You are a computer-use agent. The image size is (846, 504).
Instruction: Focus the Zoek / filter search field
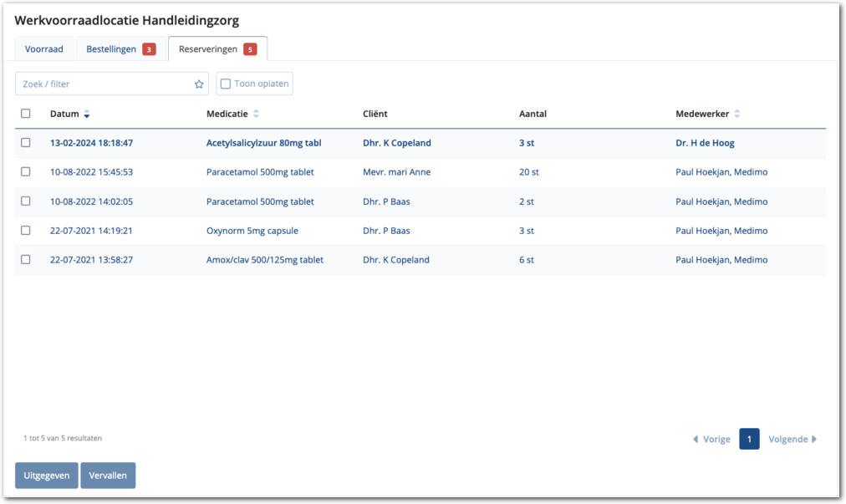pyautogui.click(x=104, y=84)
